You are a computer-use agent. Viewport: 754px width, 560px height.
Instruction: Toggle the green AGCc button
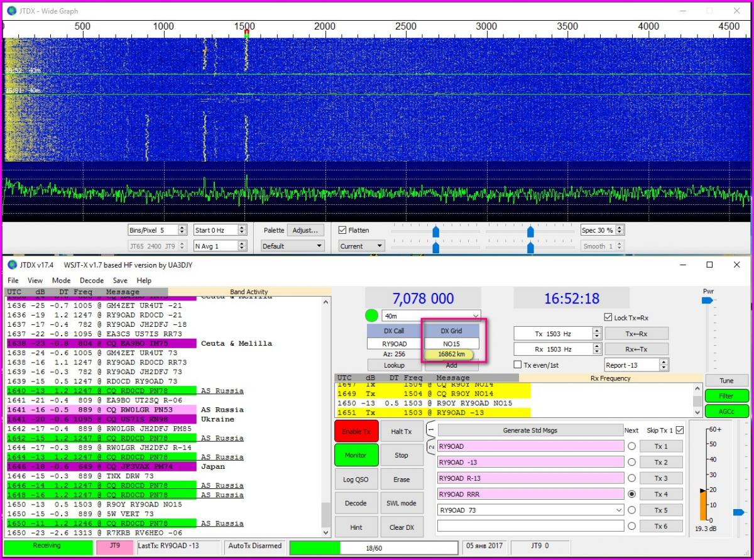pos(726,411)
